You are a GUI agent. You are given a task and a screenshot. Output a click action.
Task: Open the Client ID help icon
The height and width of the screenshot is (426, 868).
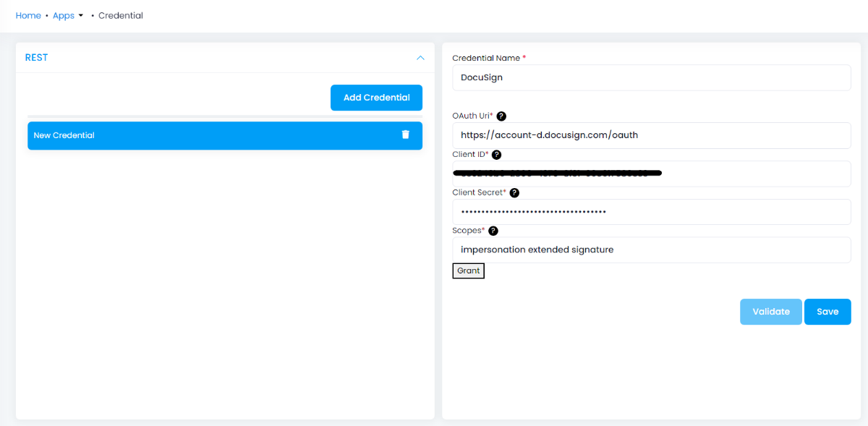[x=496, y=154]
